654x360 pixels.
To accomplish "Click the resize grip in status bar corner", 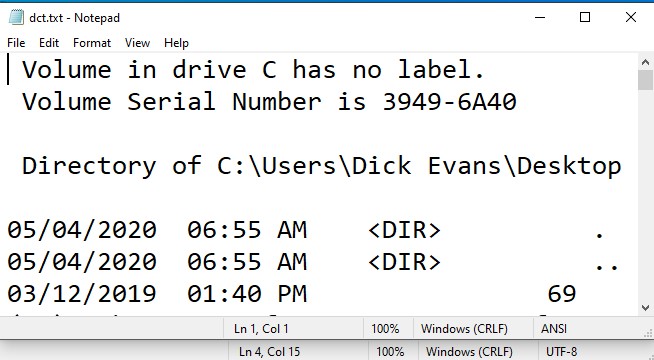I will click(648, 332).
